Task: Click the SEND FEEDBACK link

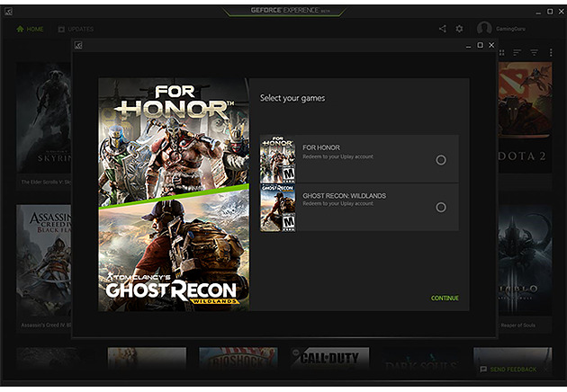Action: click(x=513, y=370)
